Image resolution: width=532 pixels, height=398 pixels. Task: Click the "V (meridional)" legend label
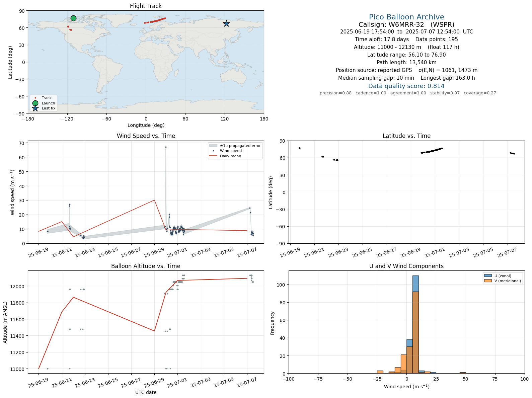508,281
